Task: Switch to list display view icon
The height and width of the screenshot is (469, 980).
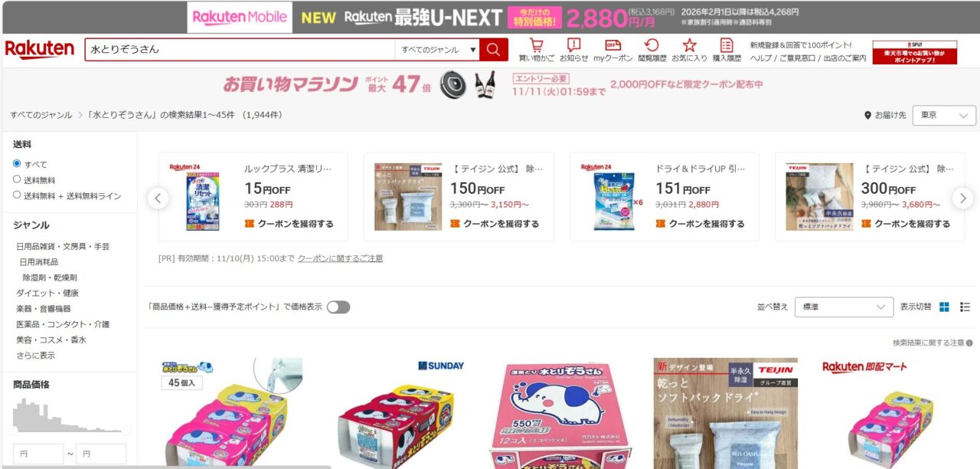Action: pos(965,307)
